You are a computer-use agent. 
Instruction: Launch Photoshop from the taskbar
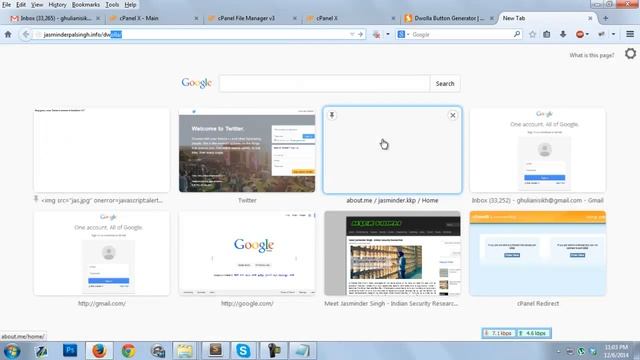(70, 351)
